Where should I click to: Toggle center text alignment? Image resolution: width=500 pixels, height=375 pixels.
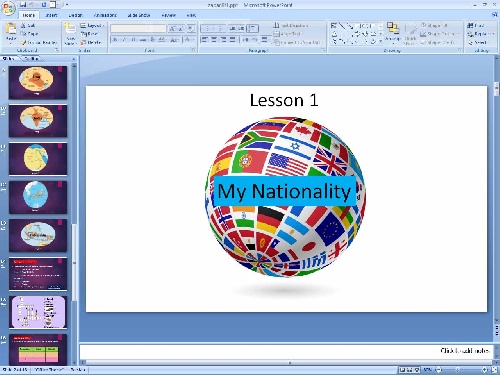[x=214, y=40]
